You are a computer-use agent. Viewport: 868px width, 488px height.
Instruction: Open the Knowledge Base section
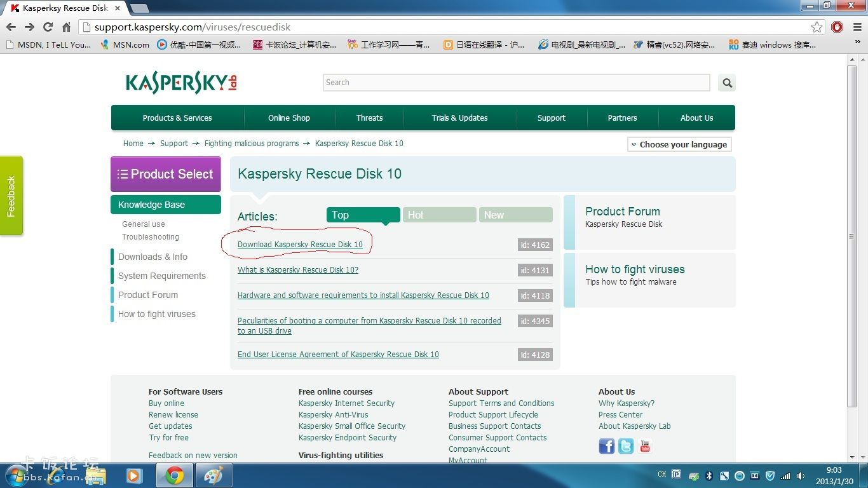pos(166,205)
